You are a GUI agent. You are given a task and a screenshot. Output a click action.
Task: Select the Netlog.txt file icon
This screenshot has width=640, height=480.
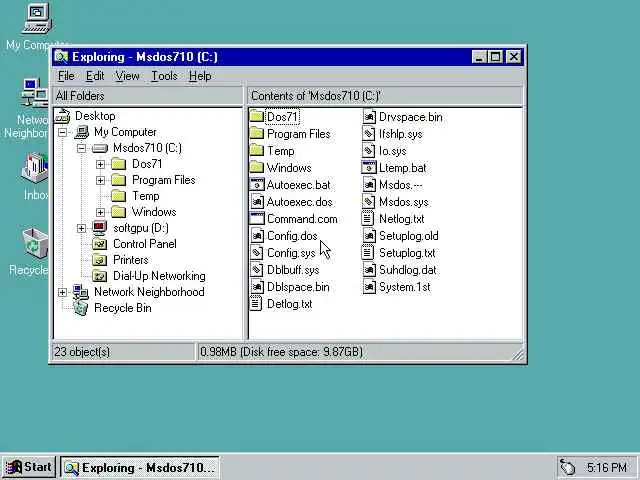[x=369, y=218]
